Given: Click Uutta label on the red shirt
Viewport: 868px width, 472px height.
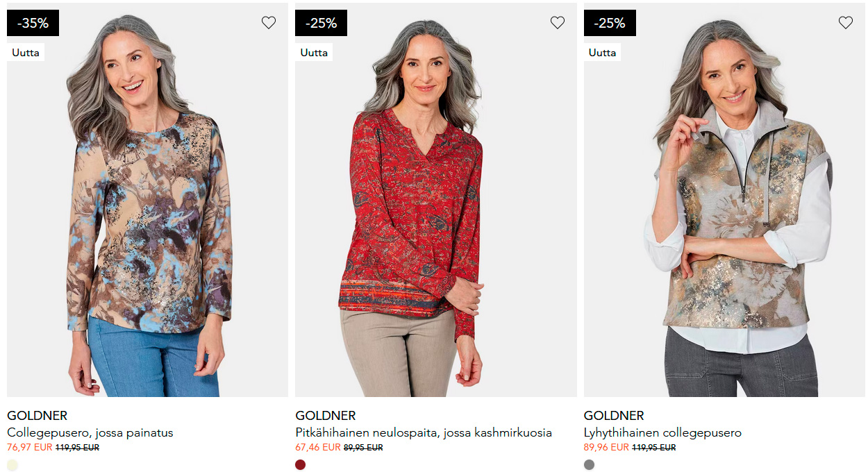Looking at the screenshot, I should (x=314, y=53).
